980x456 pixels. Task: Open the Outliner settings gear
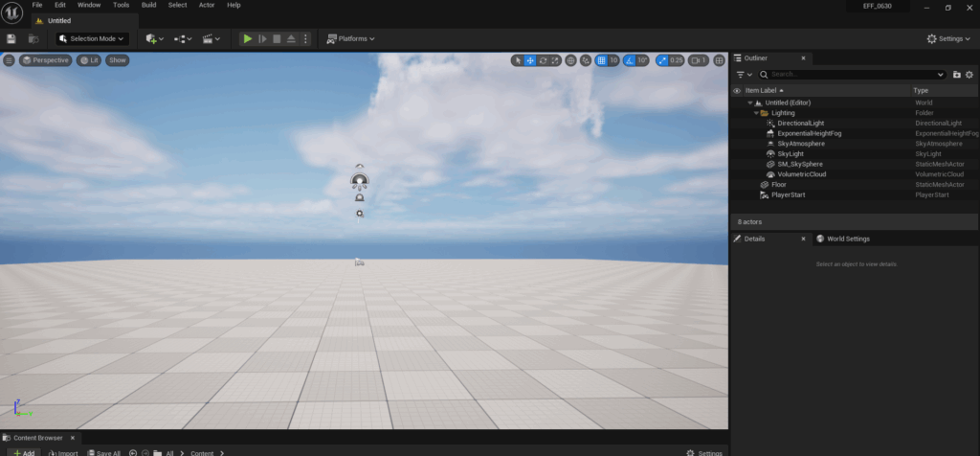969,75
